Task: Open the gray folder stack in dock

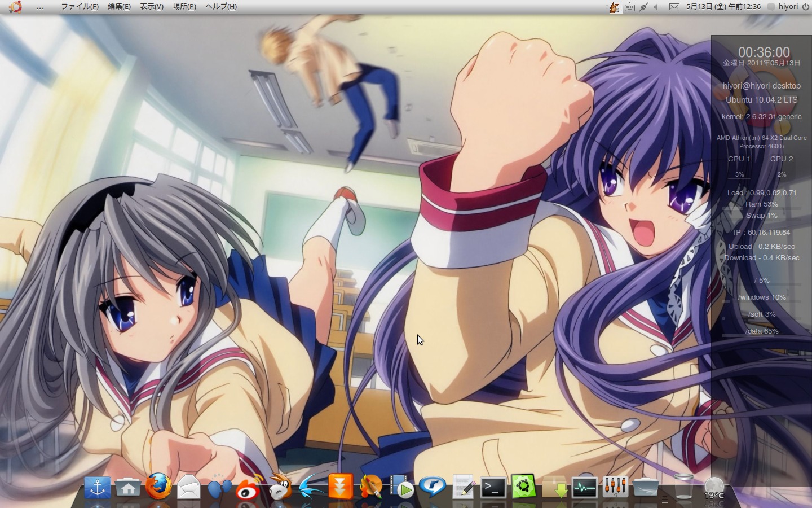Action: (646, 488)
